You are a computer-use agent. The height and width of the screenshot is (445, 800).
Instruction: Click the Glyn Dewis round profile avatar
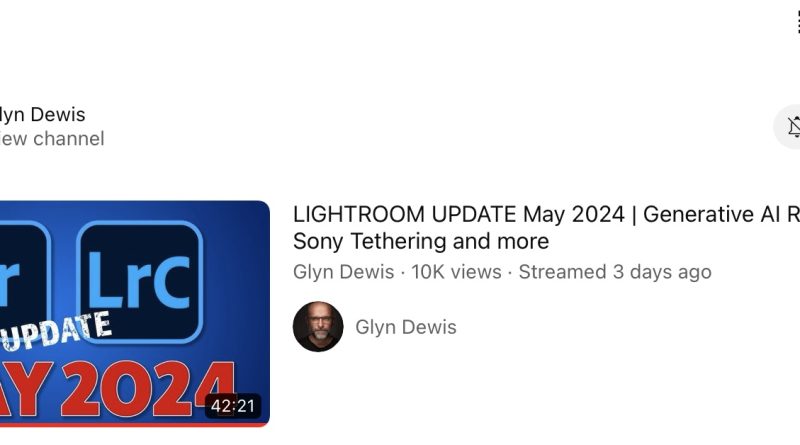pyautogui.click(x=318, y=327)
